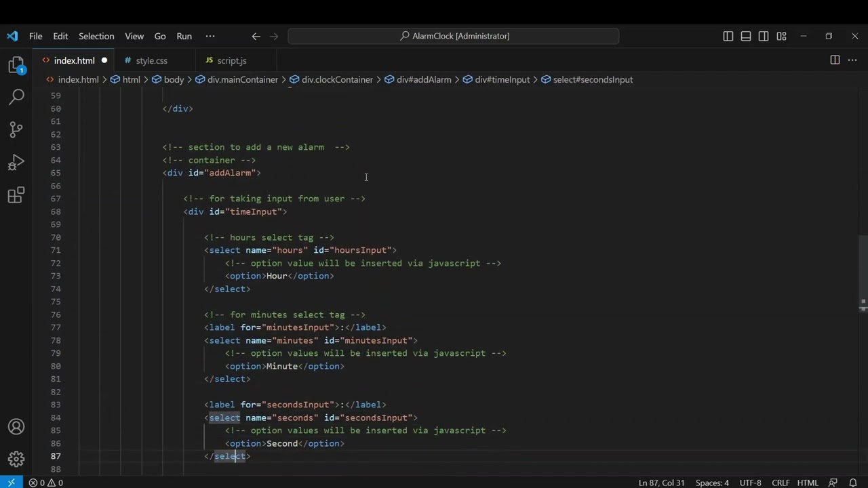This screenshot has height=488, width=868.
Task: Click the vertical scrollbar thumb
Action: coord(863,273)
